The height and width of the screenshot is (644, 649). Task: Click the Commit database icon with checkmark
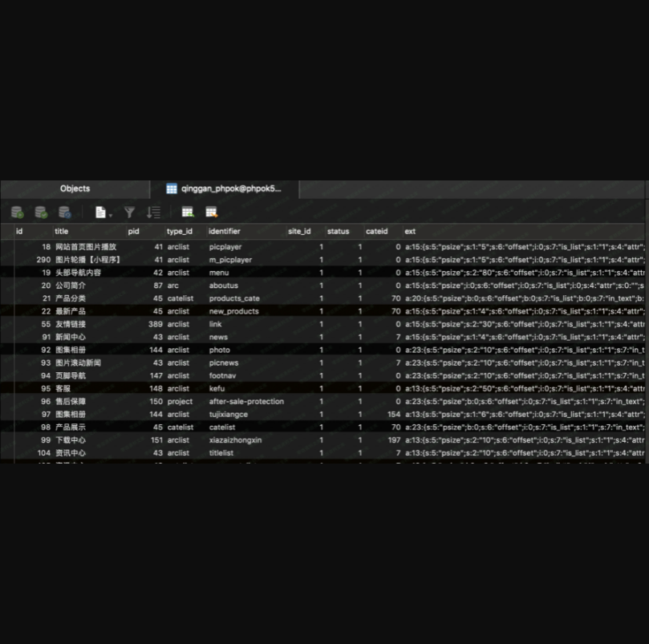[41, 213]
